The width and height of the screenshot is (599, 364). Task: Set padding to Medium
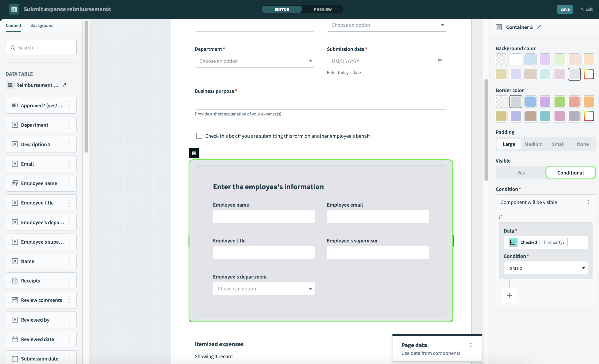[x=533, y=144]
